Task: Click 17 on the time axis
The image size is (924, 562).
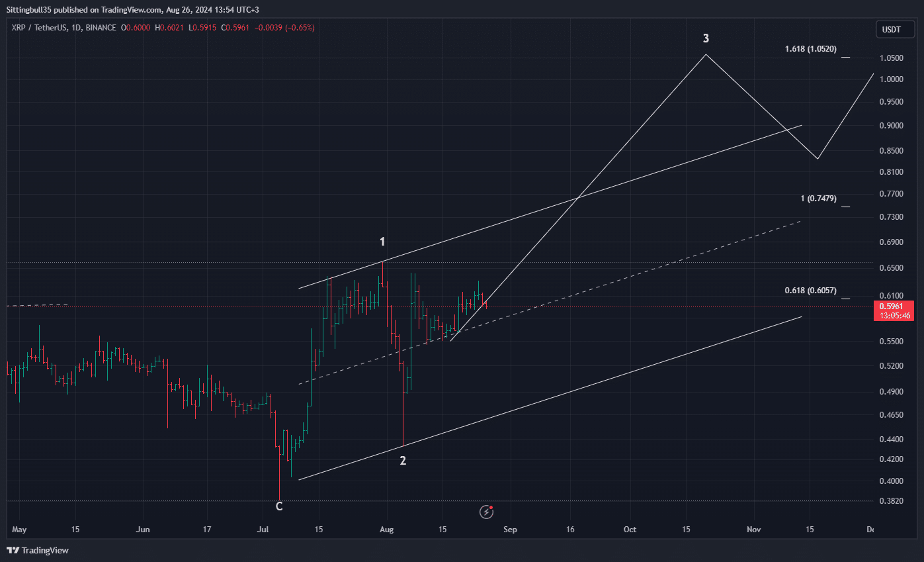Action: [206, 530]
